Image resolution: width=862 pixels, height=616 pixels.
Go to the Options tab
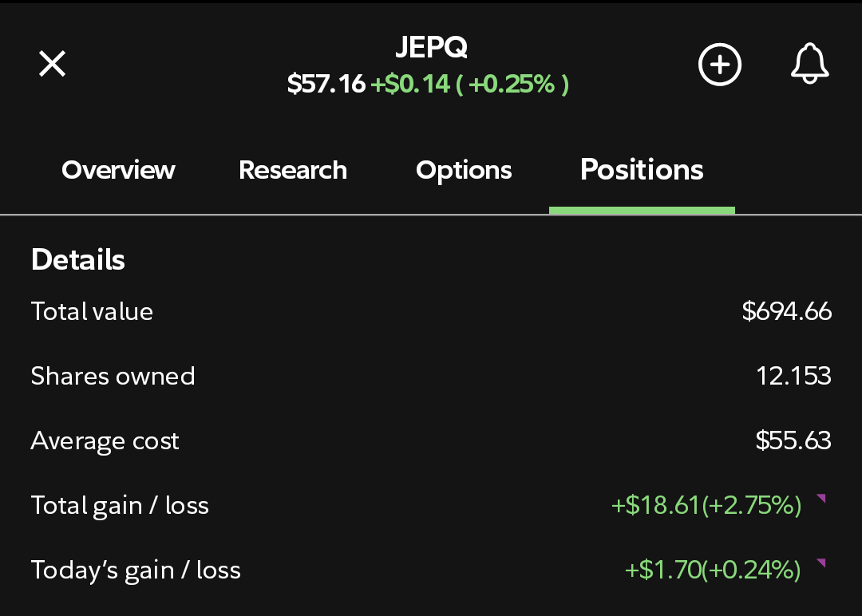point(464,170)
